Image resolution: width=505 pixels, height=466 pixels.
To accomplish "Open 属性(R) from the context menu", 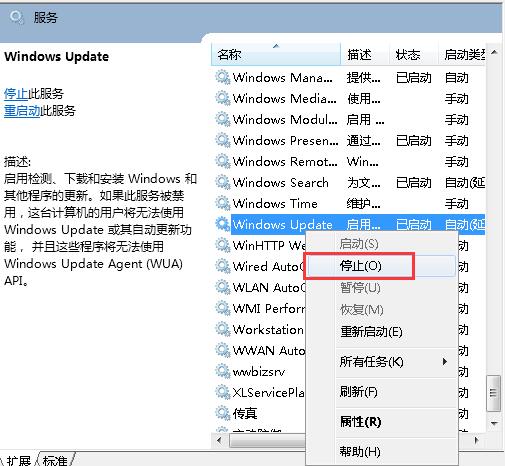I will [381, 422].
